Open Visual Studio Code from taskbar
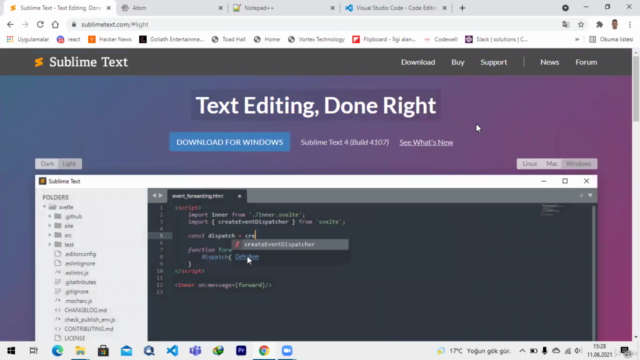Screen dimensions: 640x360 [172, 351]
